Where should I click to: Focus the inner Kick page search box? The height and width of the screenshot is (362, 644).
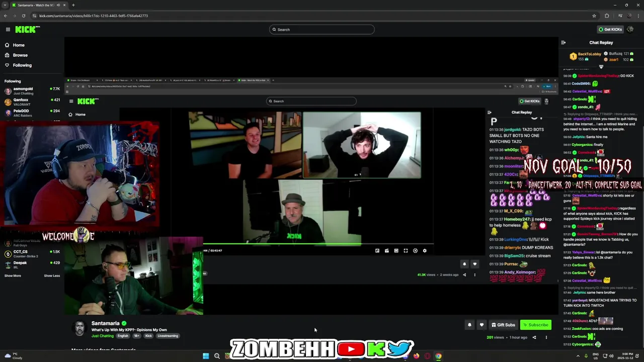311,101
